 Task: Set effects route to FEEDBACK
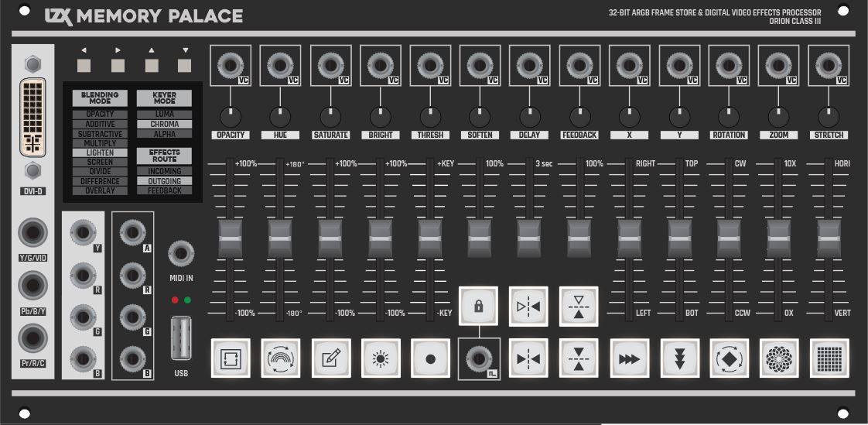pyautogui.click(x=165, y=190)
